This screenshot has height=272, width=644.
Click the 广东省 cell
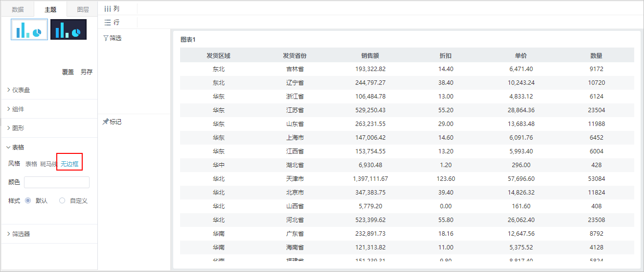[295, 234]
